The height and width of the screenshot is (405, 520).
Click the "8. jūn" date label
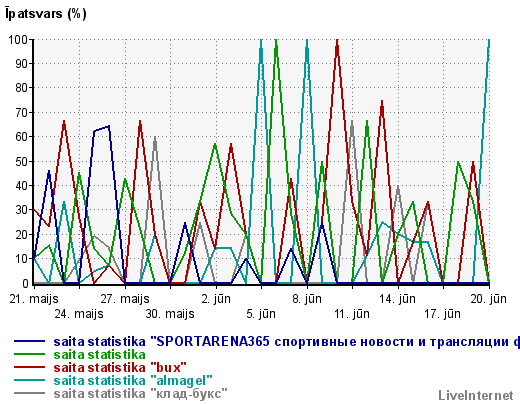307,299
